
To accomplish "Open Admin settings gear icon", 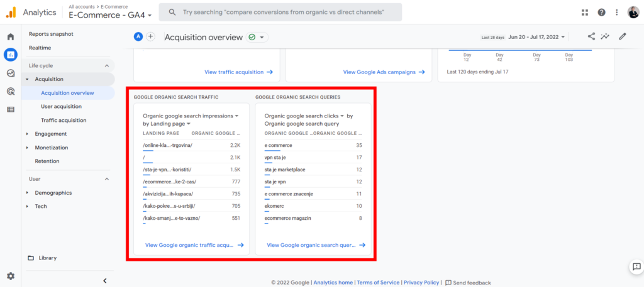I will click(11, 276).
